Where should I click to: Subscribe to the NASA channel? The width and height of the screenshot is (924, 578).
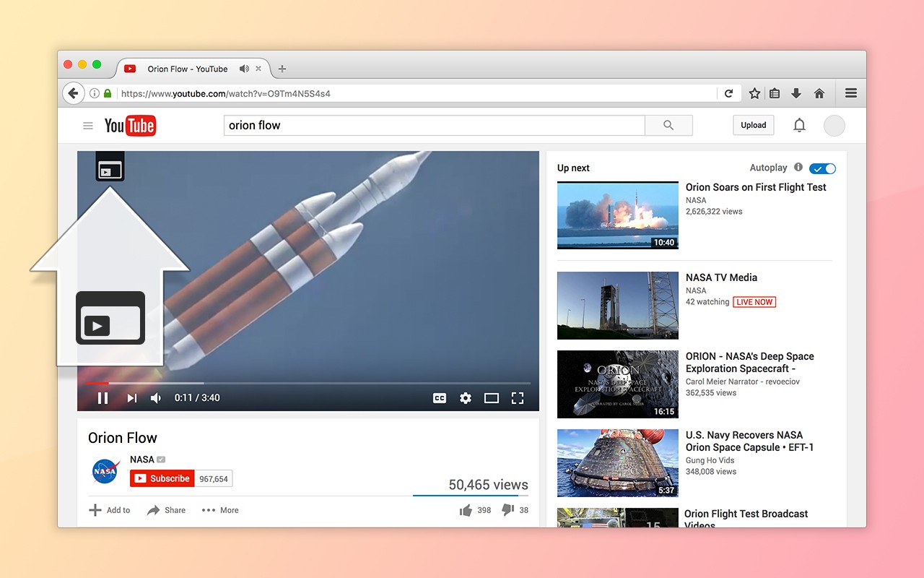tap(162, 478)
